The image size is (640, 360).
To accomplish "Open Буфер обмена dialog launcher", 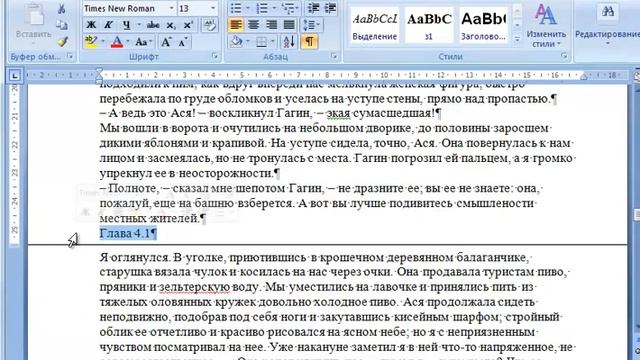I will point(70,57).
